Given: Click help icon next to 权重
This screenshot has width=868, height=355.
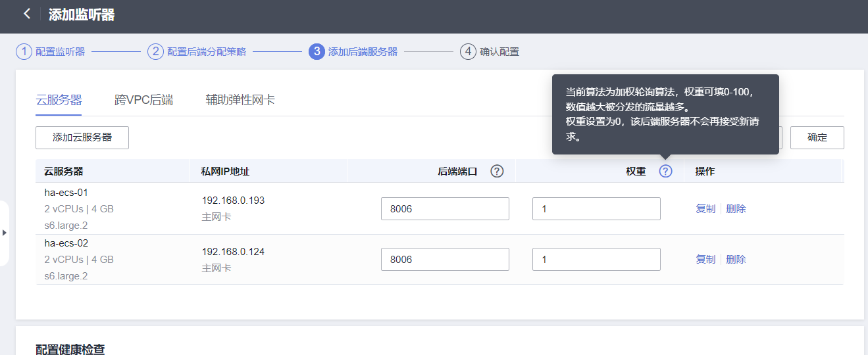Looking at the screenshot, I should click(x=666, y=171).
